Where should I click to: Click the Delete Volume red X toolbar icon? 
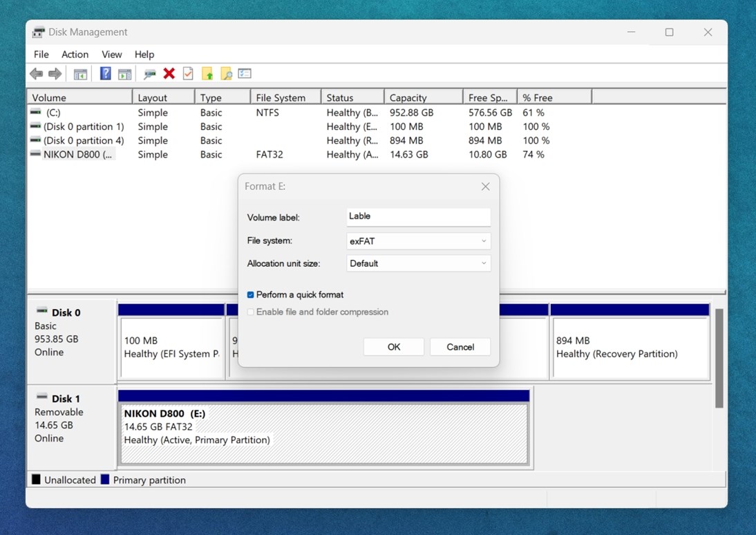169,73
